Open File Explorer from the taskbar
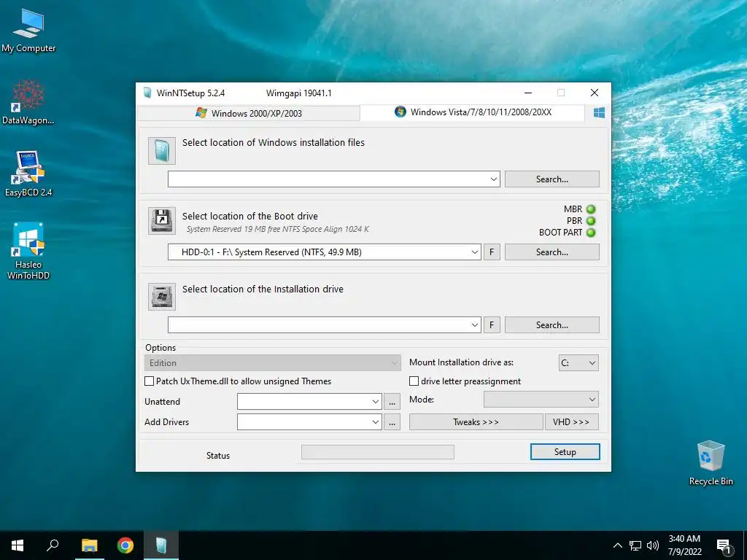Viewport: 747px width, 560px height. [x=89, y=545]
